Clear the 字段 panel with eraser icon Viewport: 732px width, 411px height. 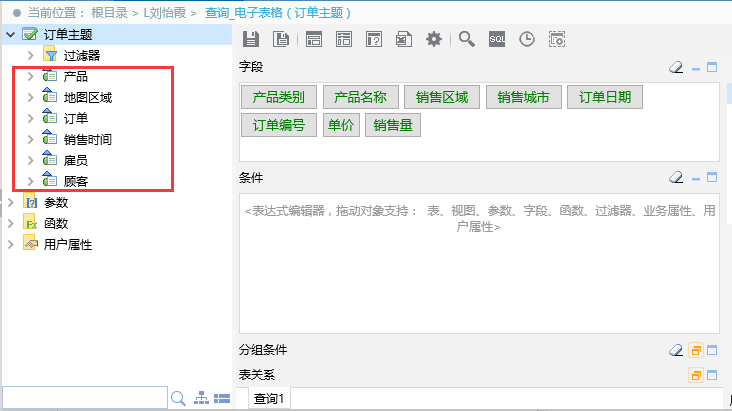tap(676, 68)
